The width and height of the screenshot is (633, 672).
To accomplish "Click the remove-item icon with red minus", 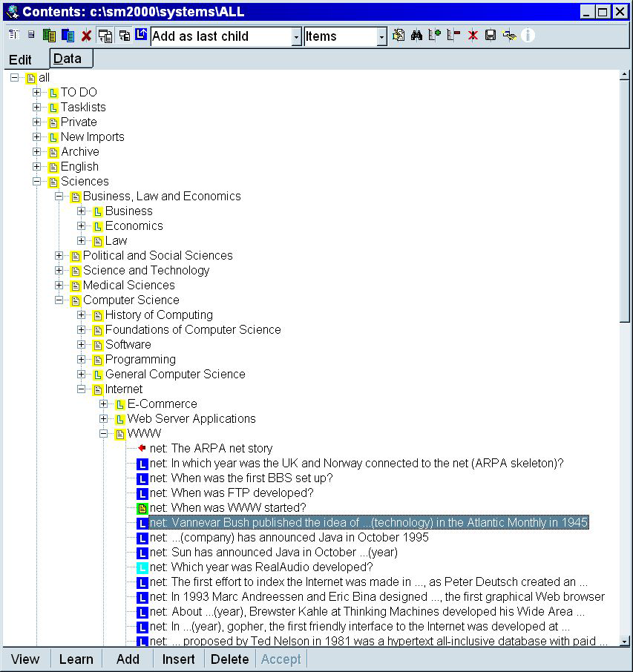I will pos(453,35).
